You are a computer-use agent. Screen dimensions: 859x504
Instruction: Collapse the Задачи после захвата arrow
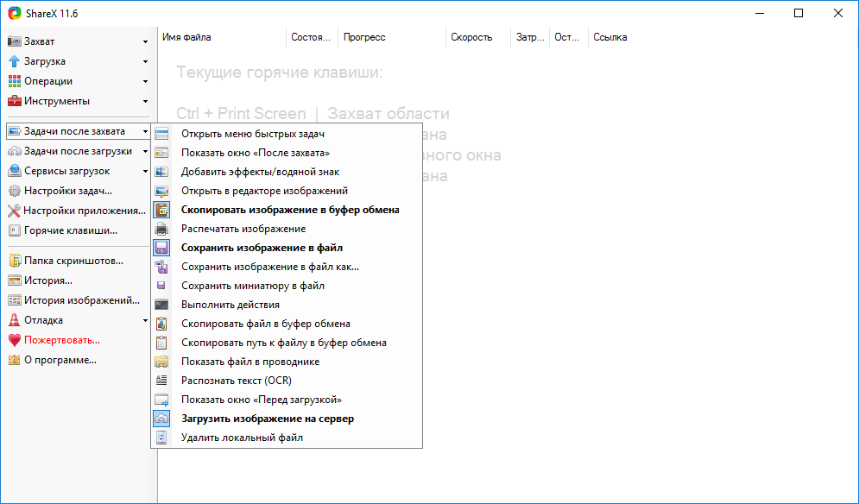coord(145,131)
